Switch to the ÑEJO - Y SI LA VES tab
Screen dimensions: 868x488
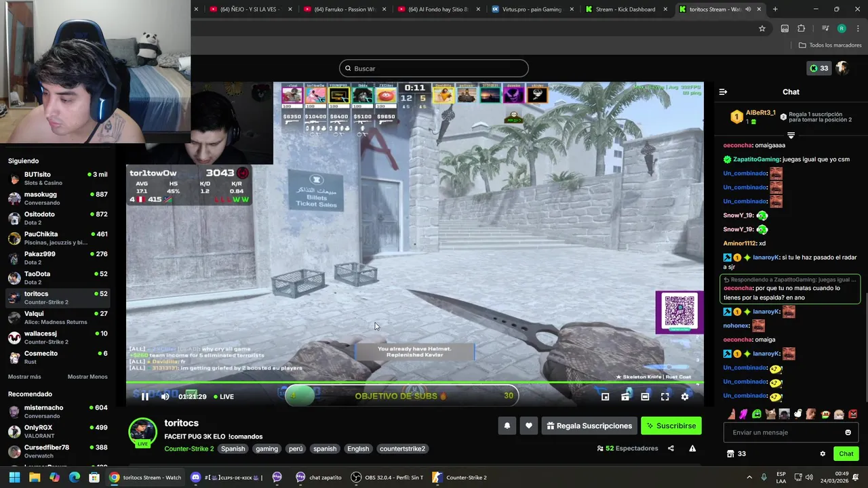click(x=250, y=9)
